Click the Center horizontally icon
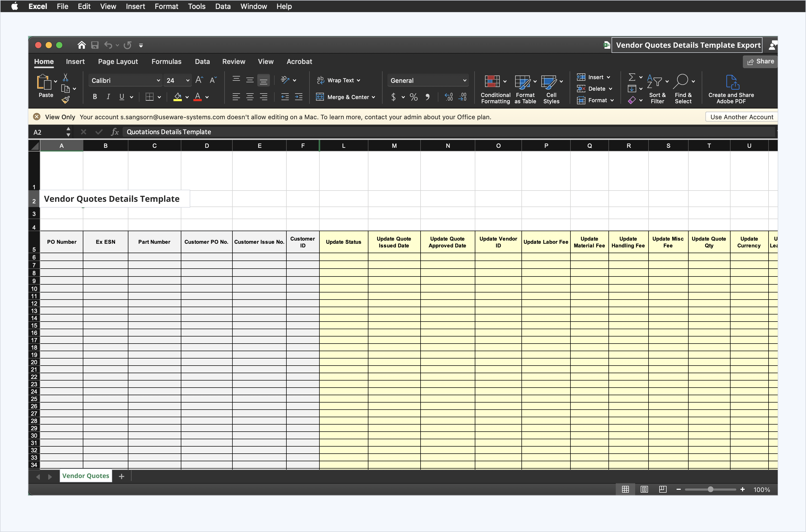Image resolution: width=806 pixels, height=532 pixels. [x=250, y=97]
